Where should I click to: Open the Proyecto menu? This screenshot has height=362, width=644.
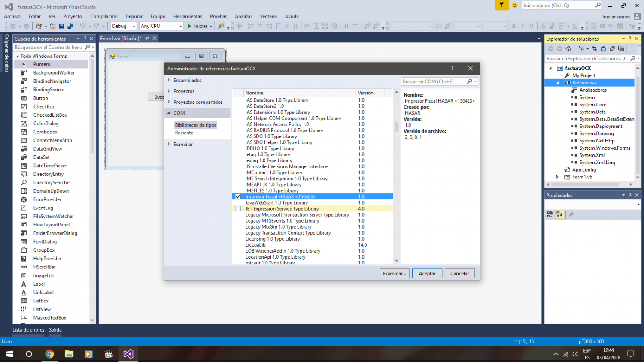pos(73,16)
